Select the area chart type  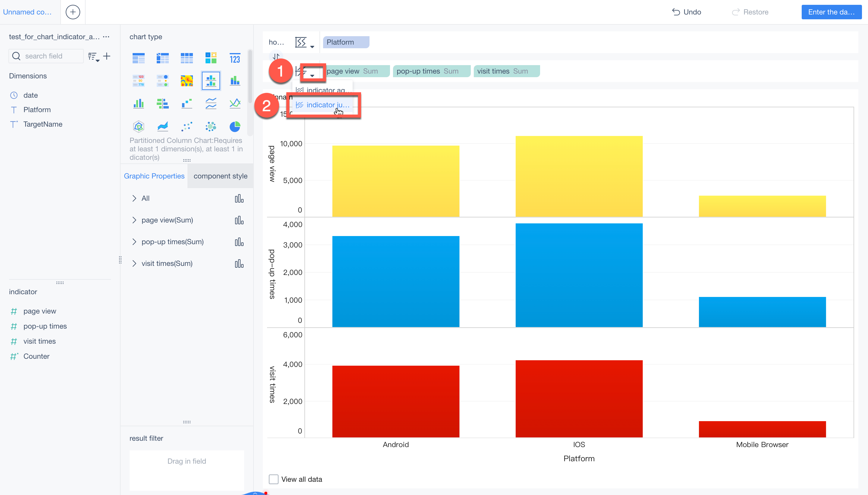click(x=163, y=127)
